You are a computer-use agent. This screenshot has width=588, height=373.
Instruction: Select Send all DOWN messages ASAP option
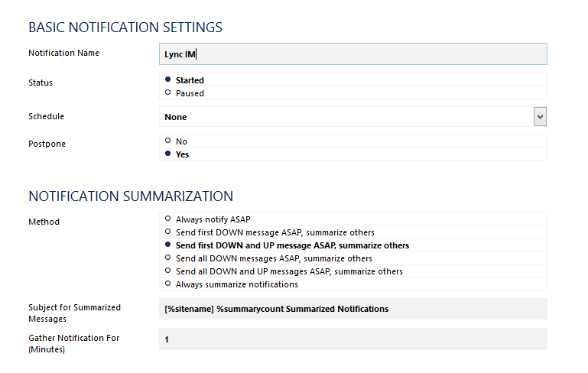point(167,258)
